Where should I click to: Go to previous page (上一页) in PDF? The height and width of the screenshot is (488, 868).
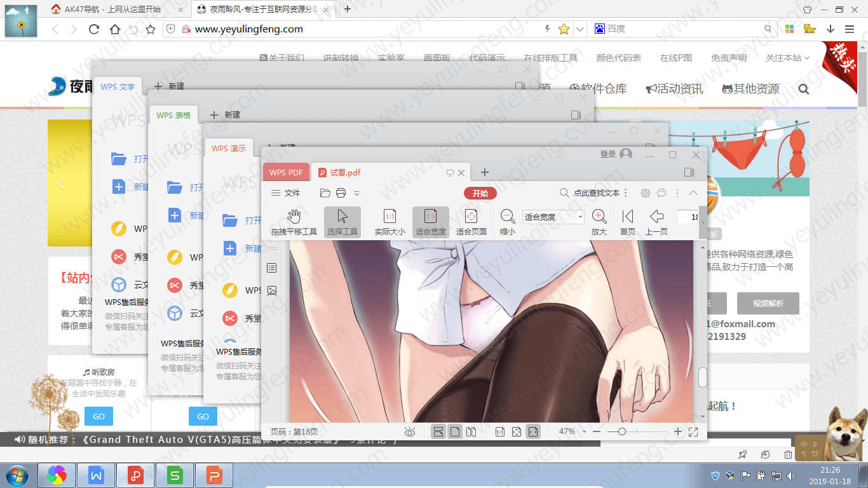656,222
